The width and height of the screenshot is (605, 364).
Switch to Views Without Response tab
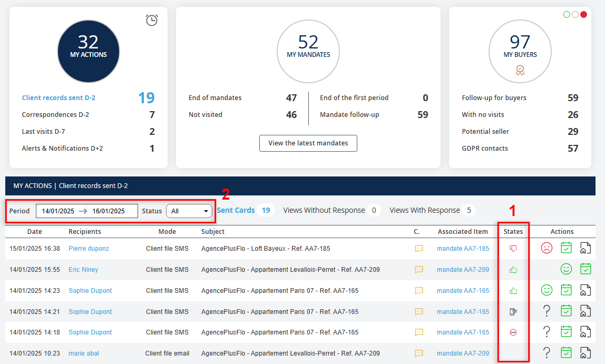tap(324, 210)
